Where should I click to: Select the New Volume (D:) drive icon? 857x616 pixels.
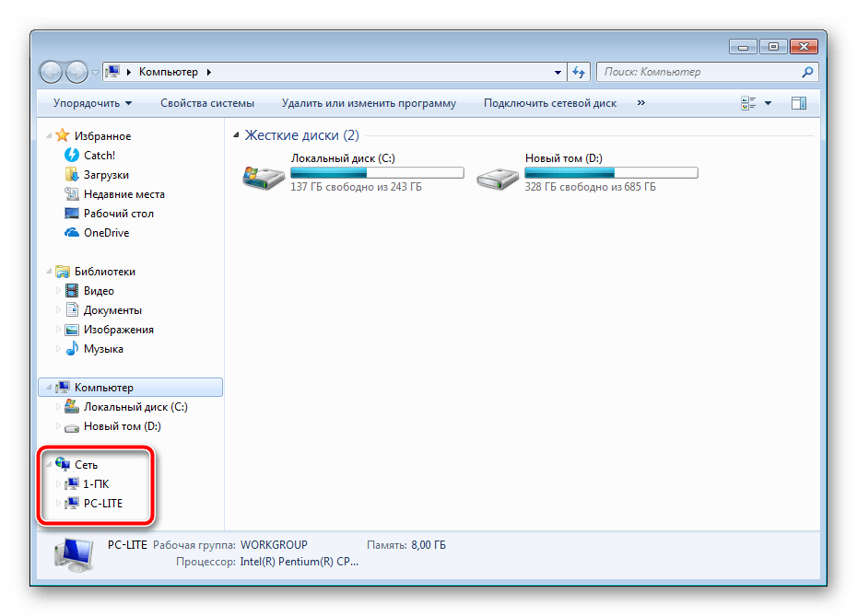[498, 175]
